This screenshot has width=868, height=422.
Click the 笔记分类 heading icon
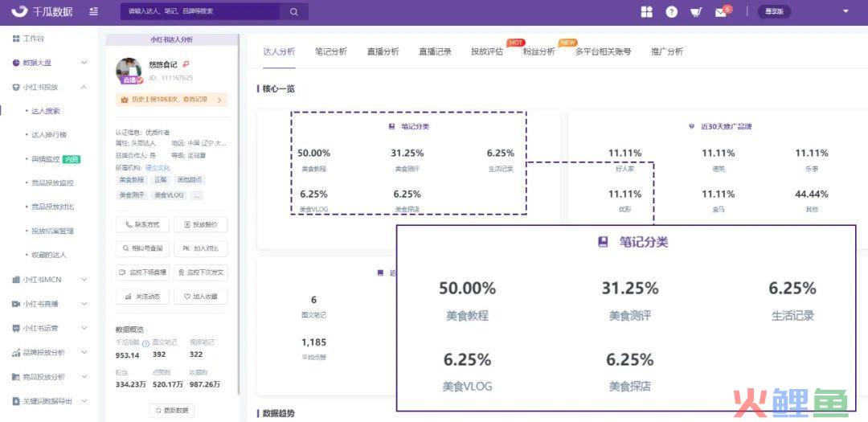[x=392, y=127]
